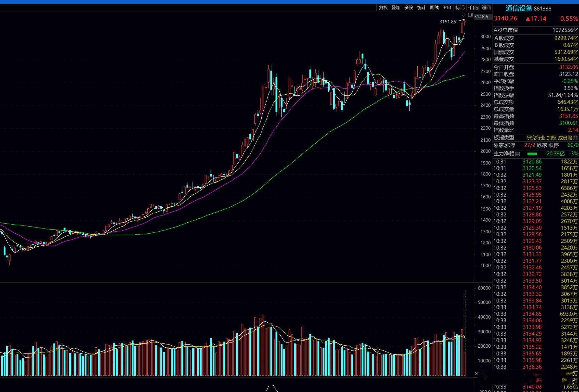Toggle the side panel layout icon
Screen dimensions: 579x392
point(470,15)
